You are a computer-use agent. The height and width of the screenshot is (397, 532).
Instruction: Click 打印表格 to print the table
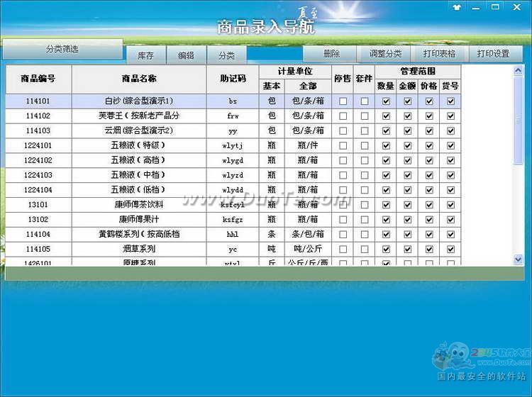[x=439, y=54]
